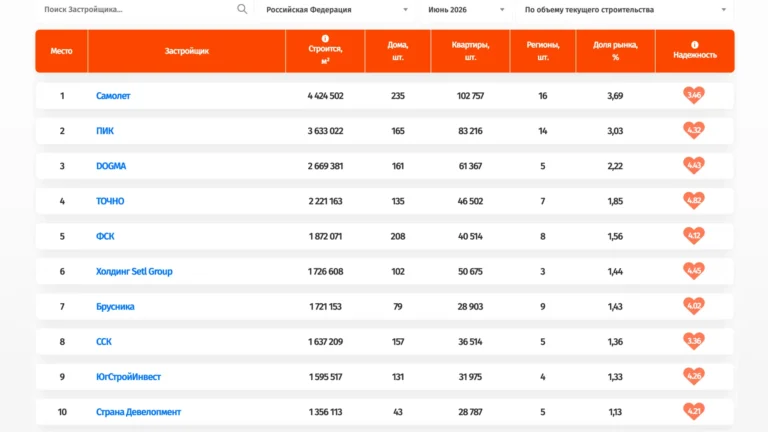Open the DOGMA developer link
The image size is (768, 432).
(x=111, y=166)
